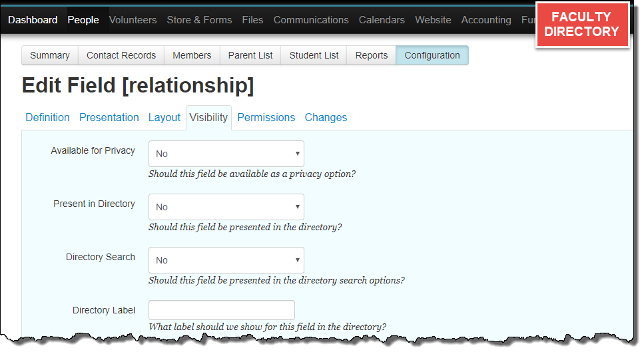Open the Website section
Image resolution: width=644 pixels, height=354 pixels.
[x=433, y=20]
